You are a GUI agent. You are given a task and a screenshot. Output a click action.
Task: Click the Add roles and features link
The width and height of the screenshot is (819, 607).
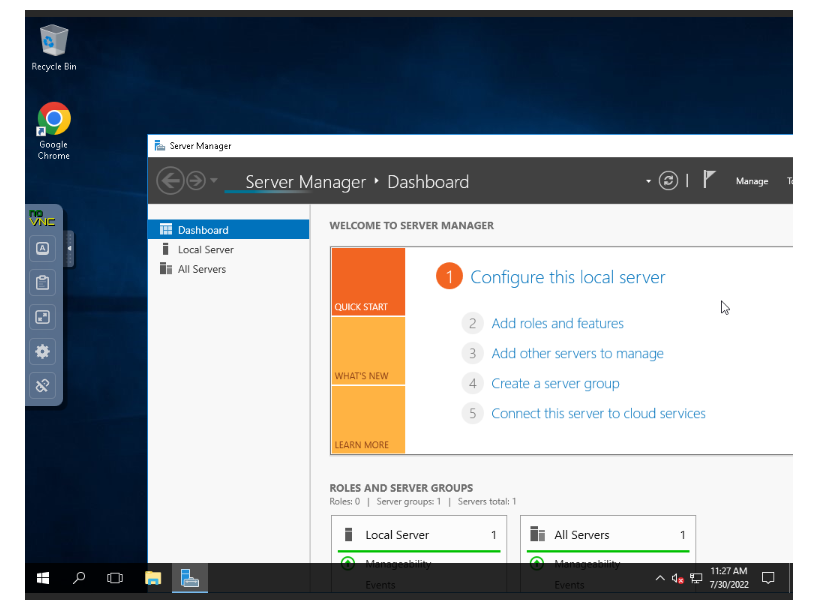coord(557,323)
